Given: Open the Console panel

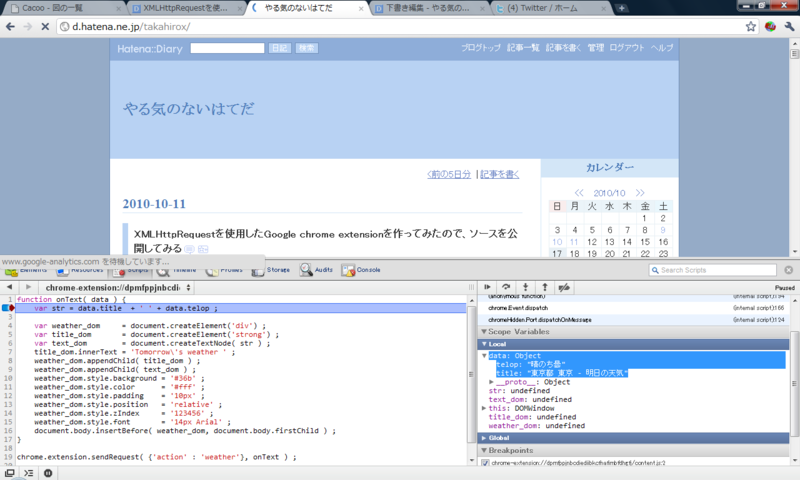Looking at the screenshot, I should pos(361,270).
